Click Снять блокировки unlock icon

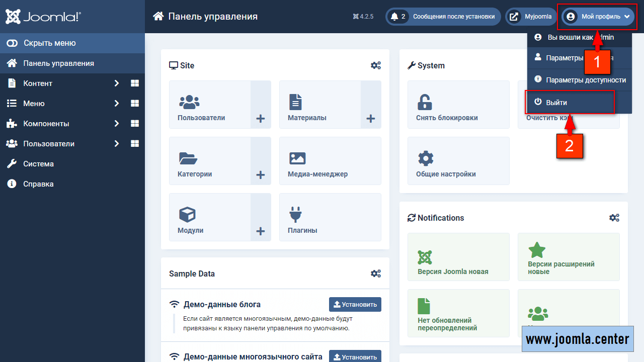coord(425,102)
